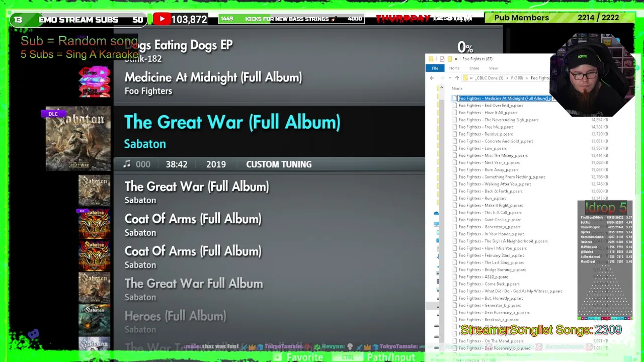Sort by the Name column header
This screenshot has height=362, width=644.
(x=457, y=88)
